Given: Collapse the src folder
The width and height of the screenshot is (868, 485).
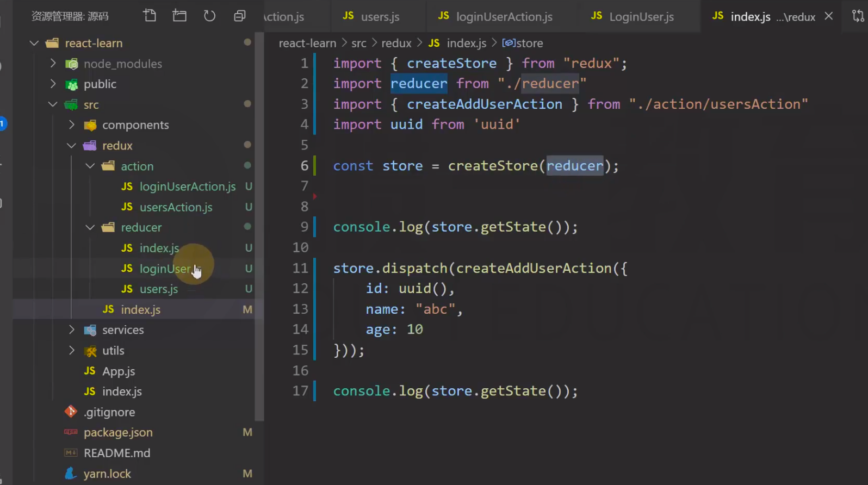Looking at the screenshot, I should (53, 104).
